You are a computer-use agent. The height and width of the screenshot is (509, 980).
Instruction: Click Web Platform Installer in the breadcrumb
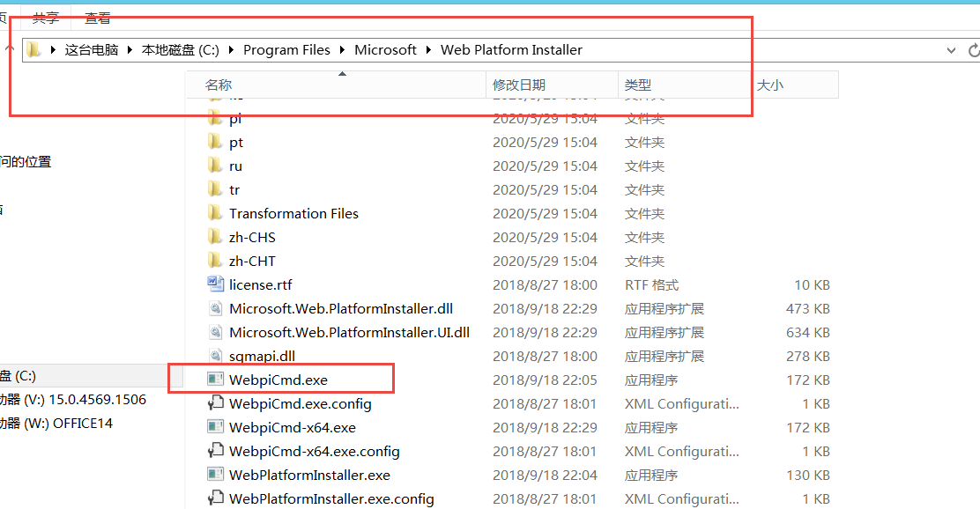pyautogui.click(x=511, y=50)
